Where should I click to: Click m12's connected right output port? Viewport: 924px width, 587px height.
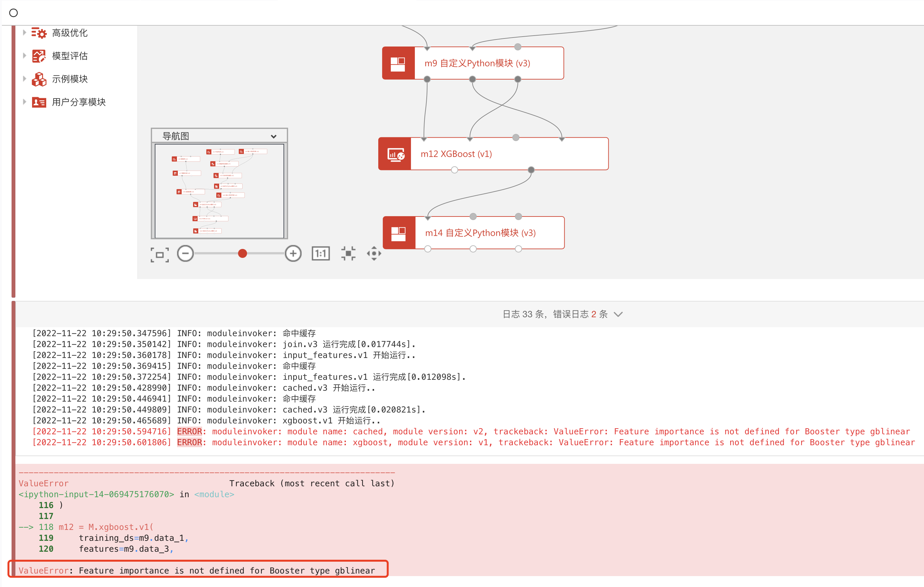(x=531, y=170)
